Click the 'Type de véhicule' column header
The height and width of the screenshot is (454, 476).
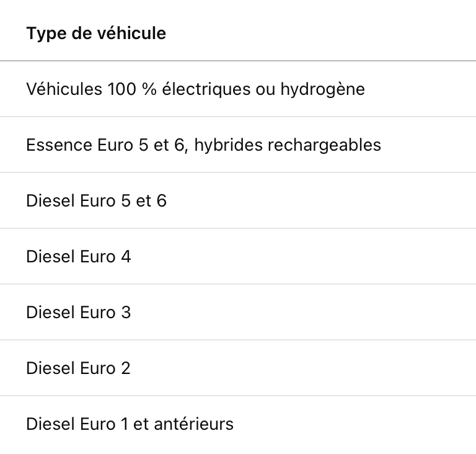[x=96, y=33]
